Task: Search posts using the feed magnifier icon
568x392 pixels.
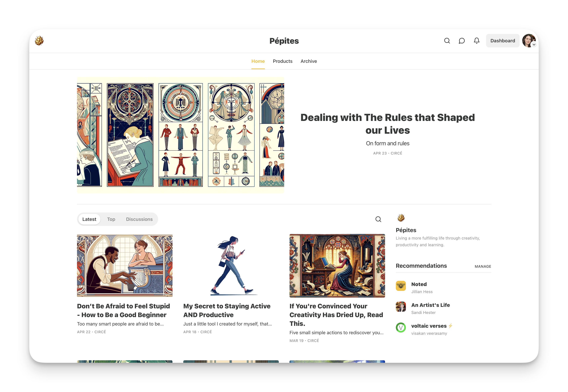Action: click(378, 219)
